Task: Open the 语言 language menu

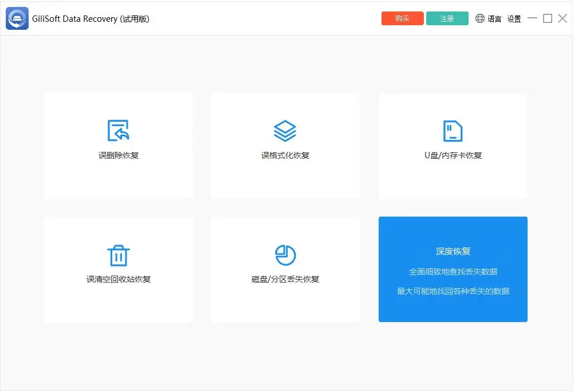Action: tap(494, 19)
